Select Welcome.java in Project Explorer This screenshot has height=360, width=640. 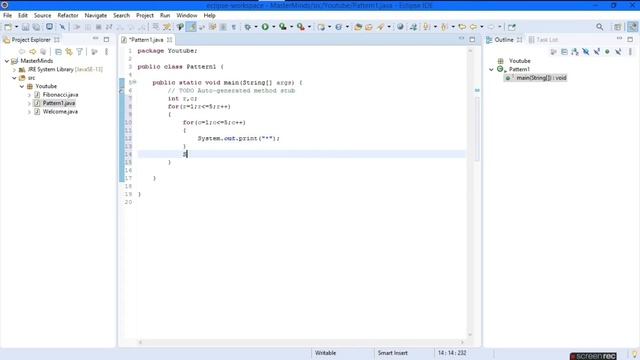(x=60, y=112)
